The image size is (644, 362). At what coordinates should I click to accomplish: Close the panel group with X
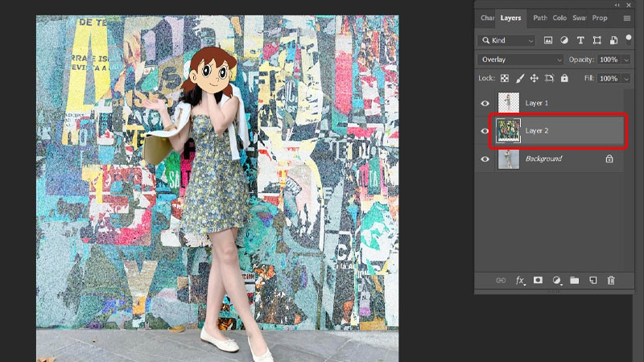point(629,5)
